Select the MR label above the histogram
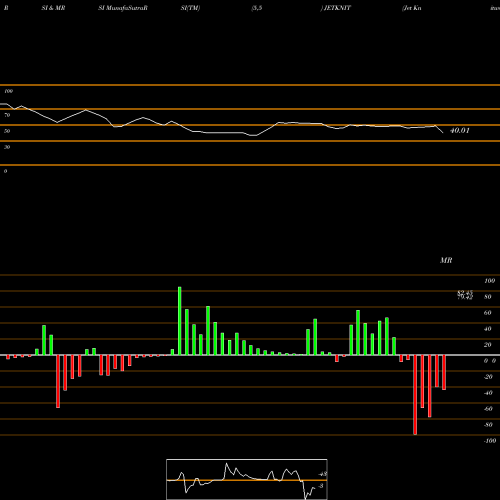500x500 pixels. pos(446,260)
